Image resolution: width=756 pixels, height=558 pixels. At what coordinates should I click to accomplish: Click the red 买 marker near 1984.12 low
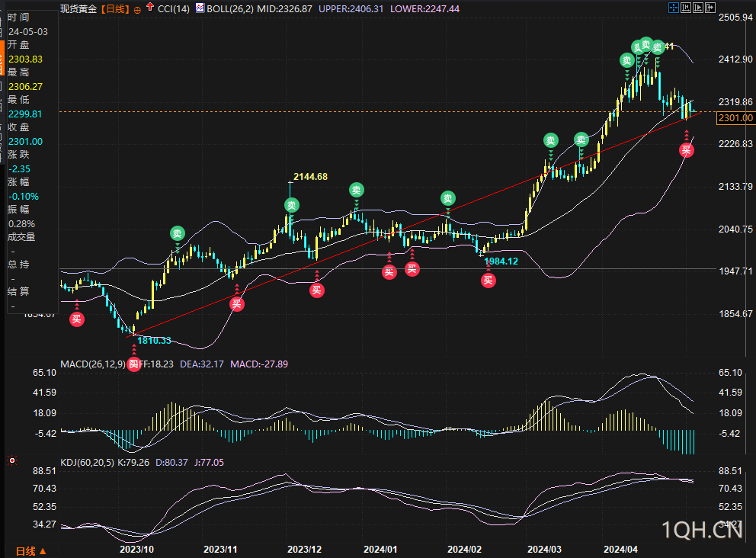click(488, 281)
